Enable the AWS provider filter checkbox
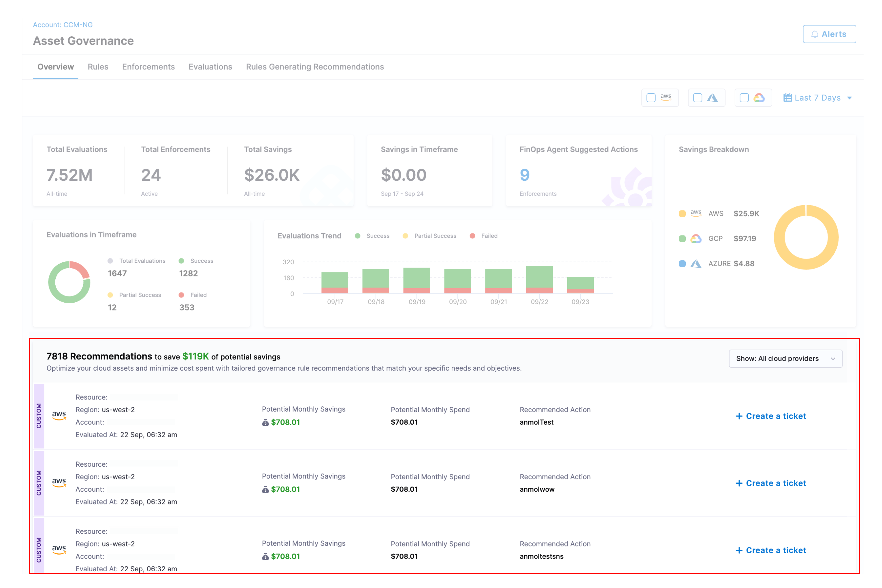The width and height of the screenshot is (882, 588). (651, 98)
